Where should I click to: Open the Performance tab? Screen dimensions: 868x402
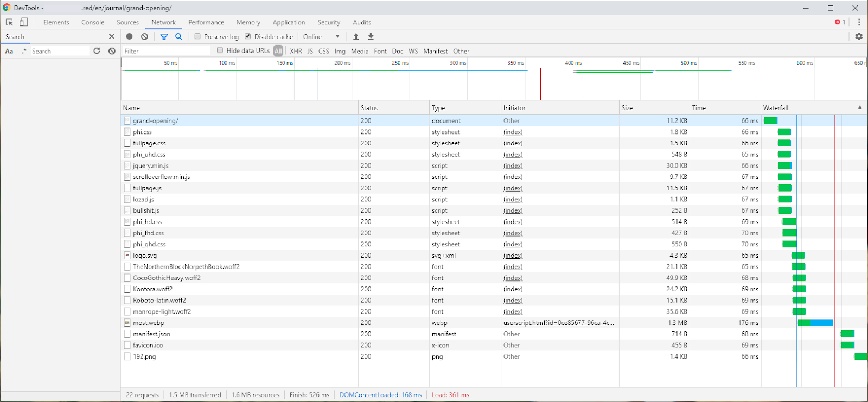click(206, 22)
